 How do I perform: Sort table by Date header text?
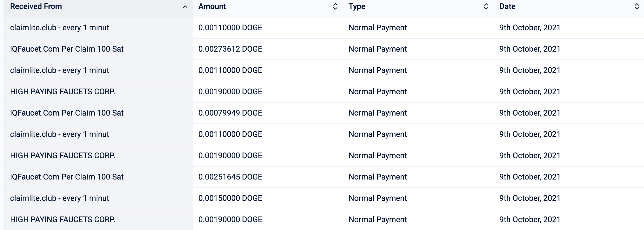tap(507, 6)
